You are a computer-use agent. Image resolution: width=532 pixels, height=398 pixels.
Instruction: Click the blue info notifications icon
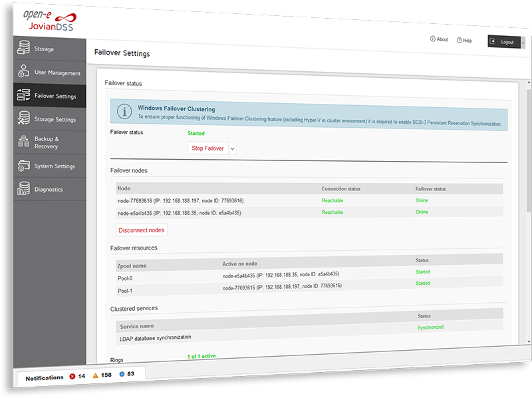click(122, 374)
